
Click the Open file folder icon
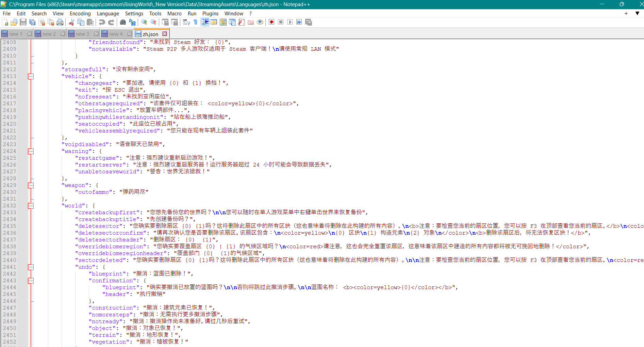14,22
